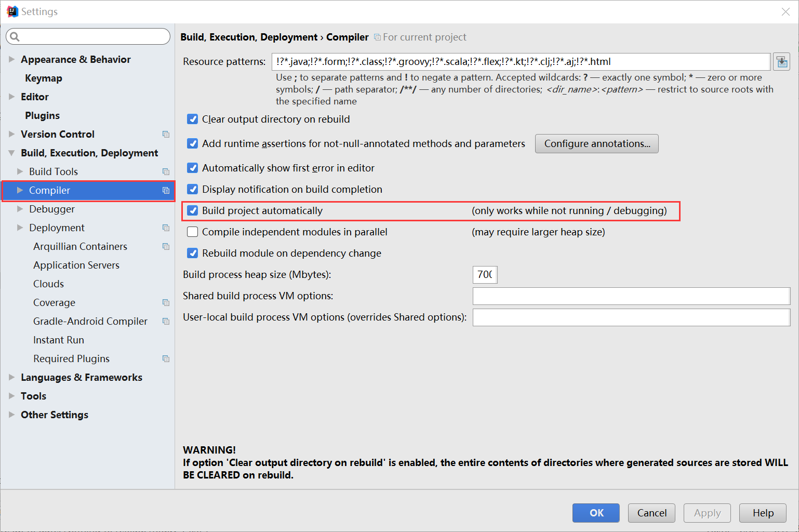Select Required Plugins in tree
This screenshot has width=799, height=532.
click(x=71, y=358)
